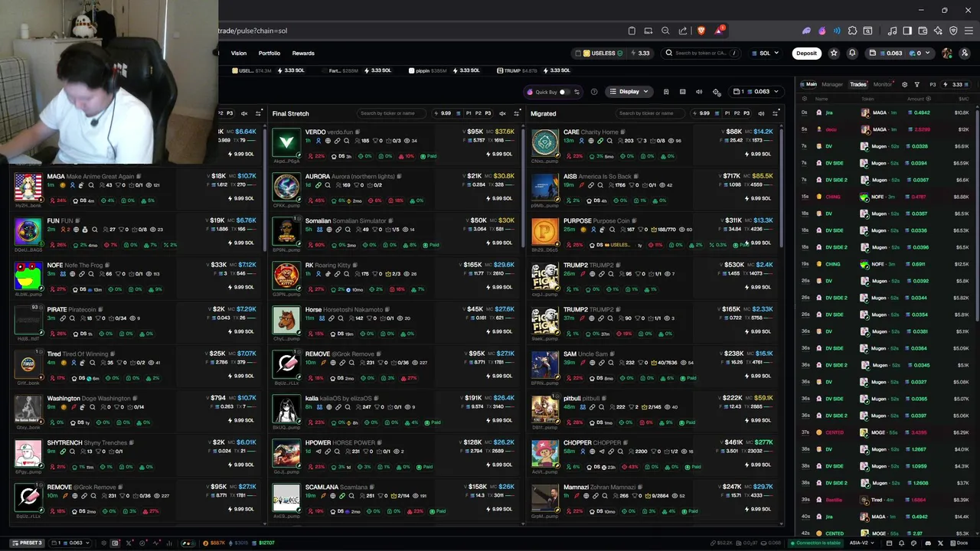980x551 pixels.
Task: Open the Vision nav tab
Action: tap(239, 53)
